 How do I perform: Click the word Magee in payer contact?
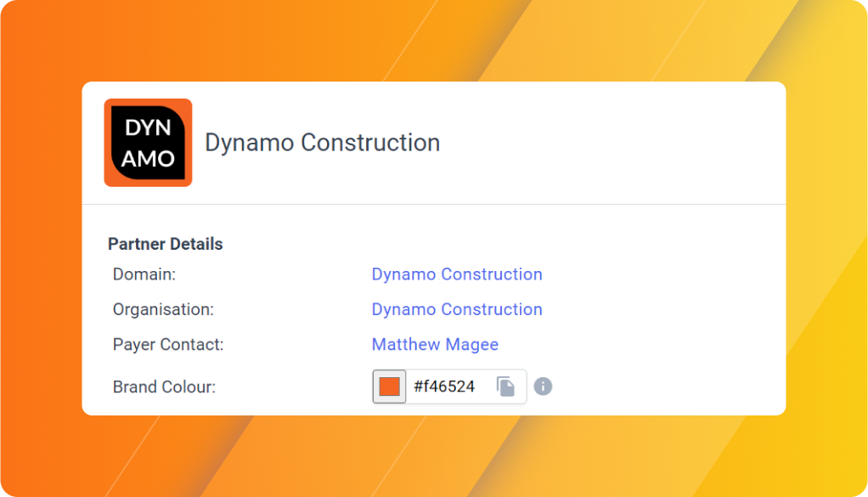(472, 344)
